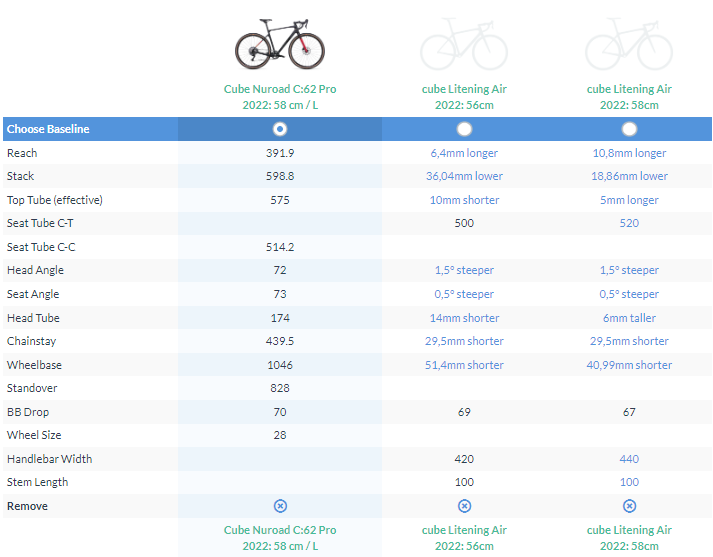This screenshot has width=713, height=557.
Task: Click the Seat Tube C-C label
Action: click(x=41, y=247)
